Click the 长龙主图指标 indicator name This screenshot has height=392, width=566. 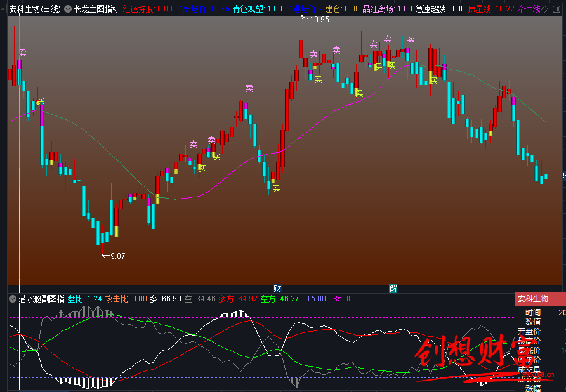click(x=96, y=9)
